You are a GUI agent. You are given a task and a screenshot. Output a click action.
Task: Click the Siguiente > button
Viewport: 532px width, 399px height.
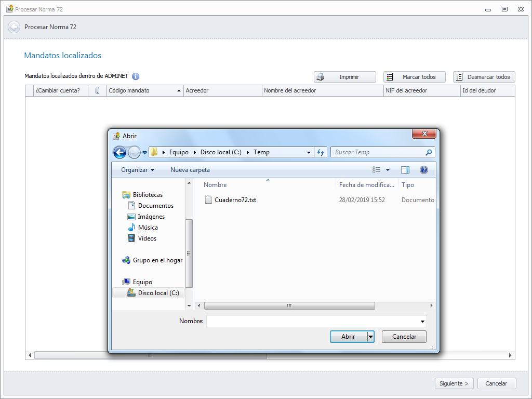tap(454, 383)
